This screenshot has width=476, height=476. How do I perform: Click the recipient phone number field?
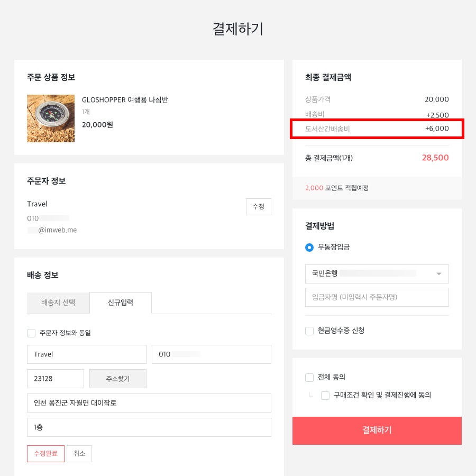pyautogui.click(x=211, y=354)
